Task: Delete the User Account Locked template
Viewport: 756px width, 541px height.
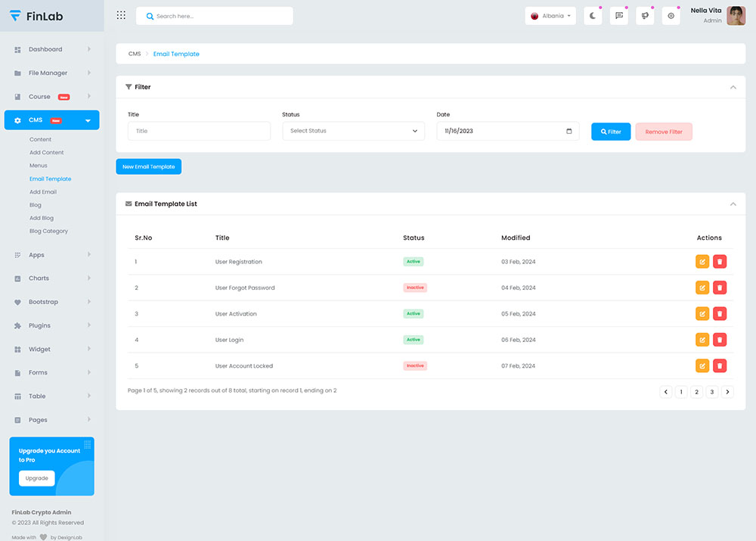Action: pyautogui.click(x=720, y=365)
